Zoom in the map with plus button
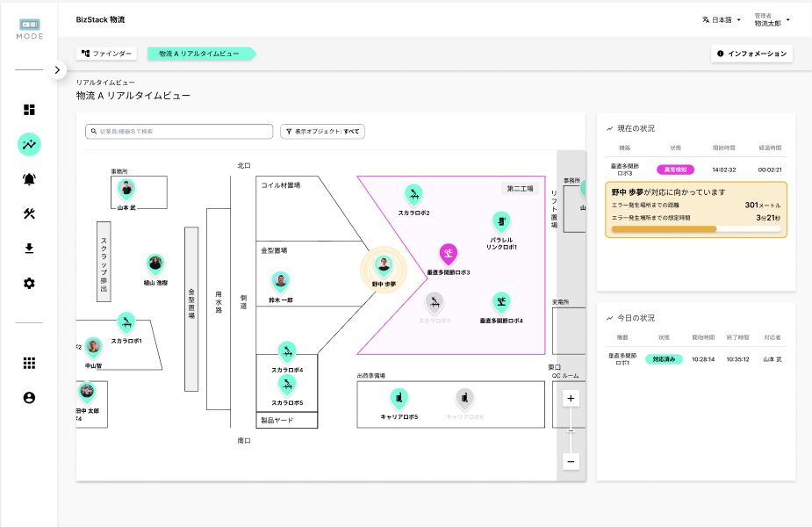 tap(571, 399)
